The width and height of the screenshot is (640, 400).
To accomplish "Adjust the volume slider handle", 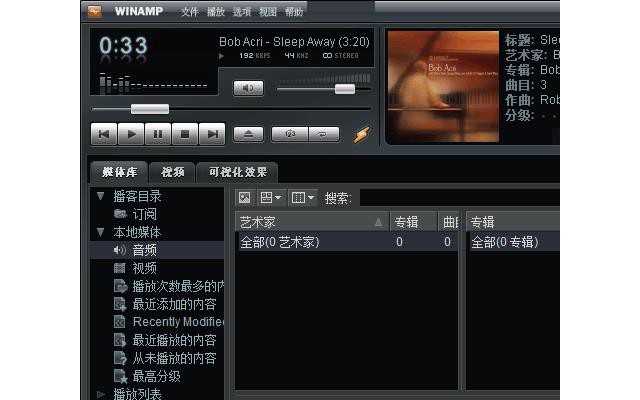I will [x=345, y=89].
